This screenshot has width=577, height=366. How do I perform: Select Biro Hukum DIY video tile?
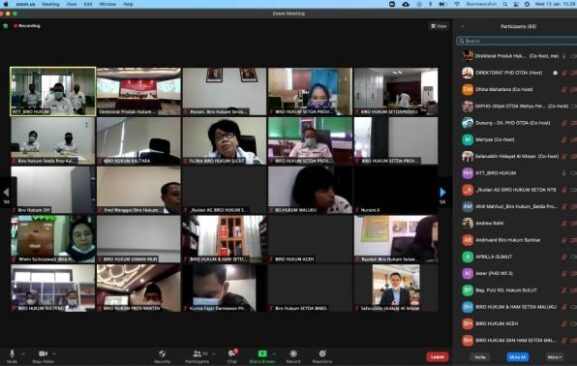[53, 190]
